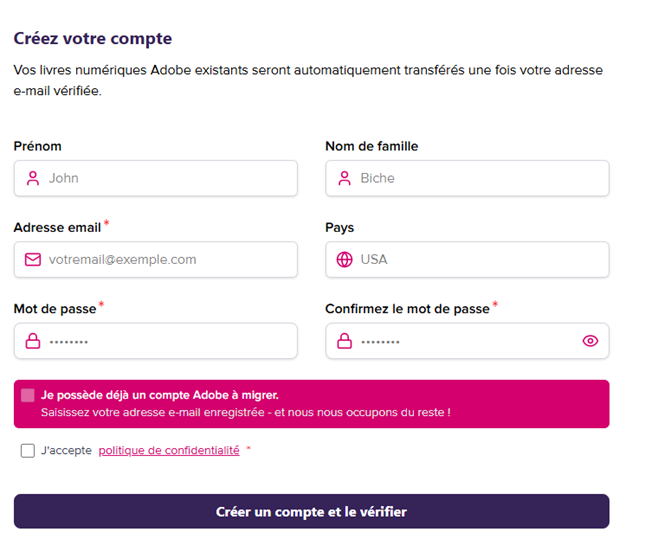Accept the privacy policy checkbox
Image resolution: width=645 pixels, height=545 pixels.
28,451
